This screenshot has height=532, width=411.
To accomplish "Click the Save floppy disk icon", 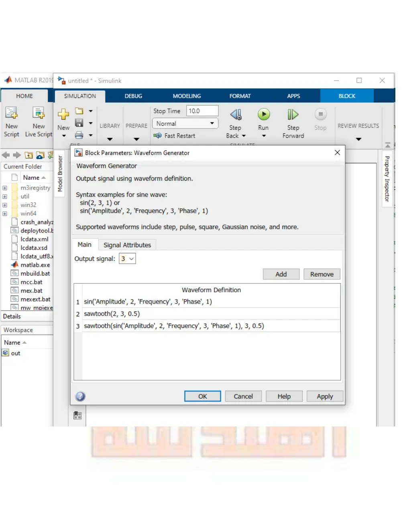I will pos(79,123).
